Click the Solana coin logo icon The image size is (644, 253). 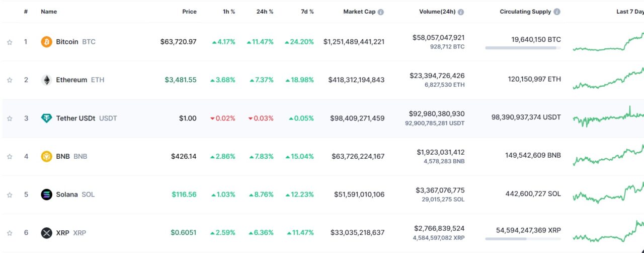pos(46,195)
